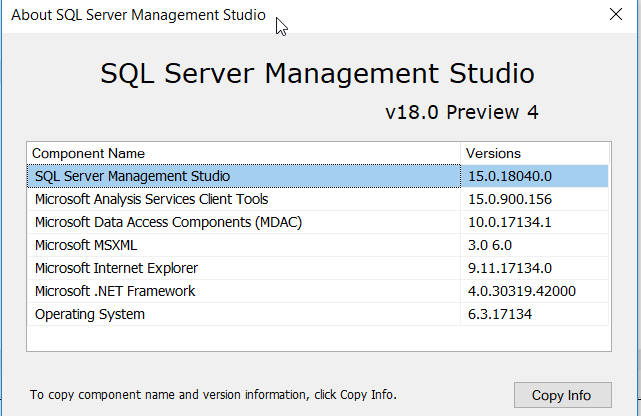
Task: Select the Operating System row
Action: click(90, 314)
